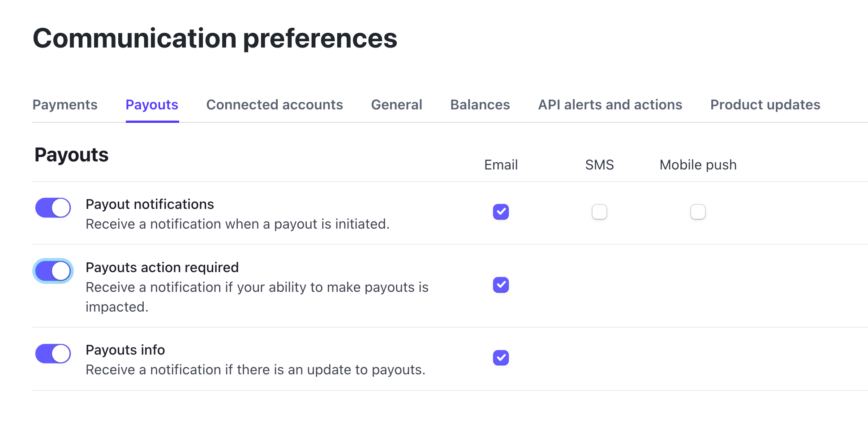Select the Payouts tab
This screenshot has width=868, height=425.
152,105
